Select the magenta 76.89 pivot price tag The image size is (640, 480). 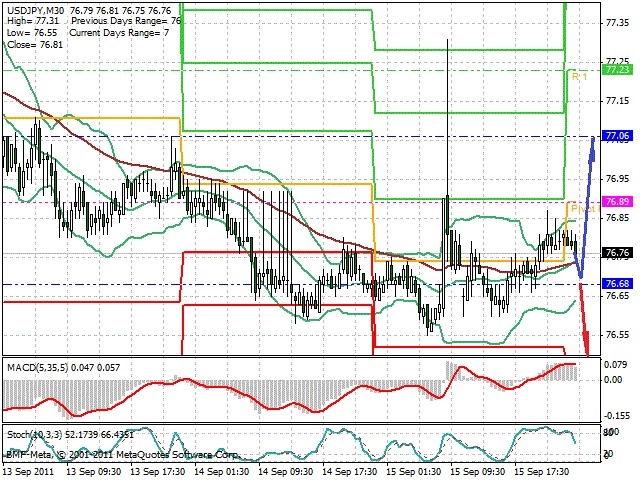pos(618,202)
